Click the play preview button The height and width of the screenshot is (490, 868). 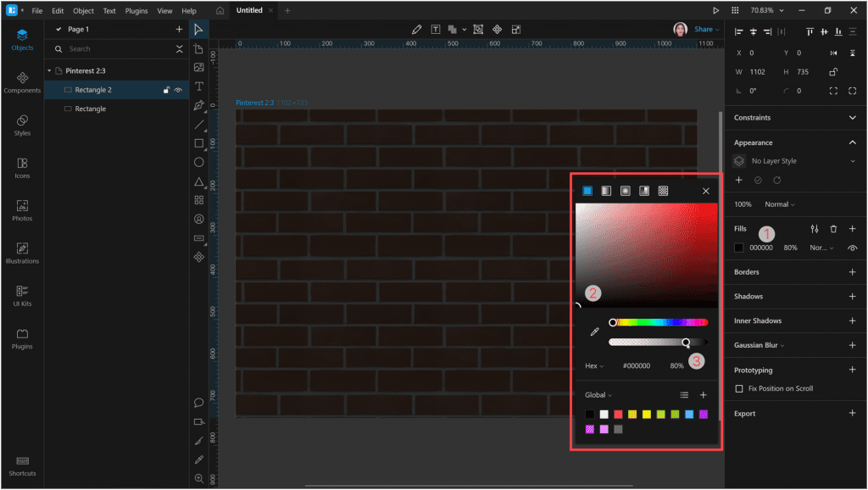[715, 10]
